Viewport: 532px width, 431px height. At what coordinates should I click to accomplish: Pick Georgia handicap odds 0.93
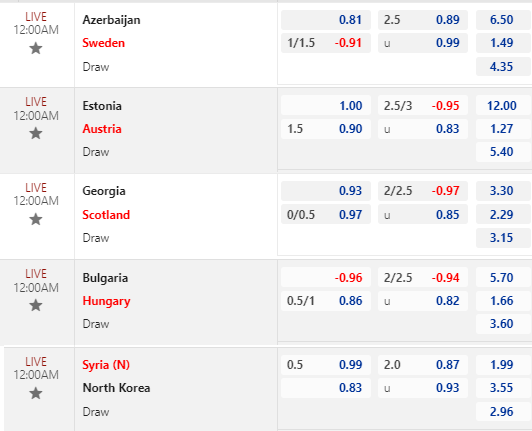tap(326, 191)
